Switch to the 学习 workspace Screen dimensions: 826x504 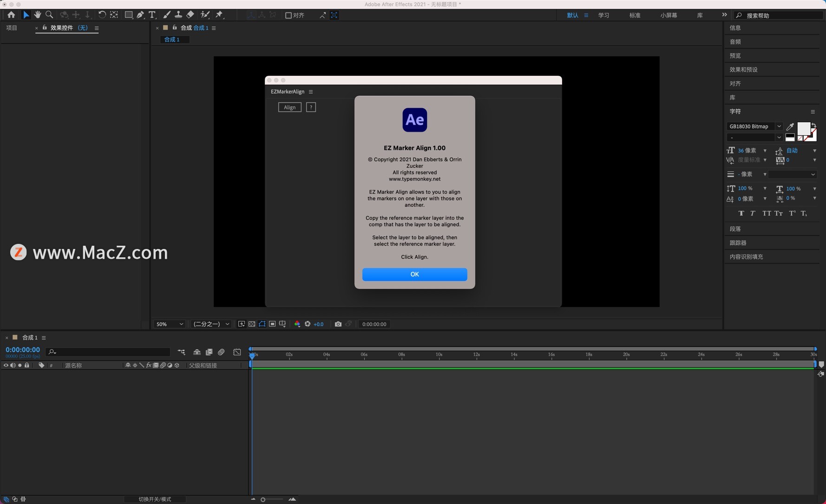point(603,15)
